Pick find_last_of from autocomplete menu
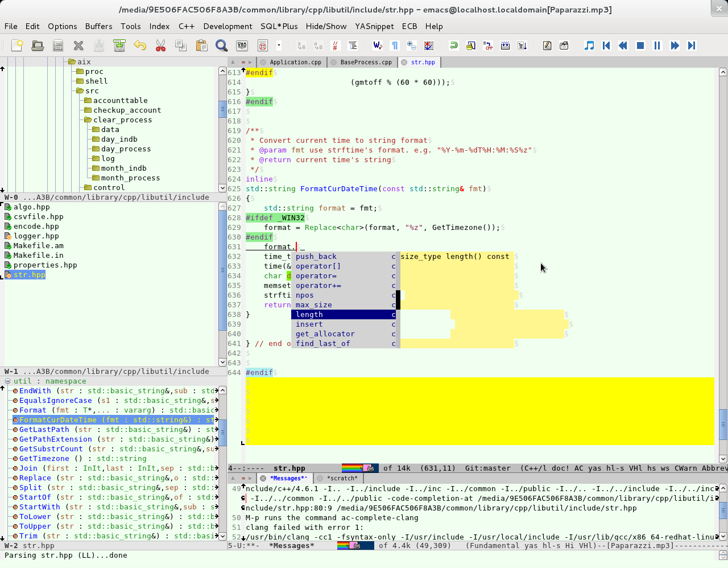This screenshot has width=728, height=568. [x=344, y=343]
